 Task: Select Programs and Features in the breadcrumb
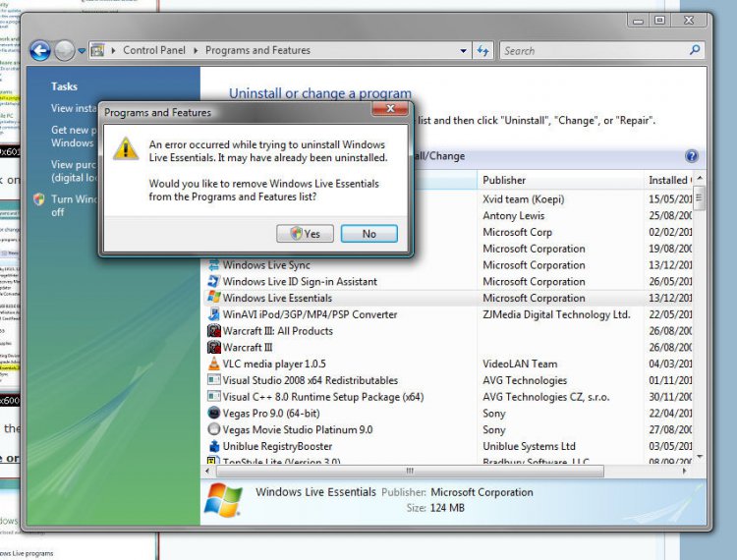pyautogui.click(x=257, y=50)
